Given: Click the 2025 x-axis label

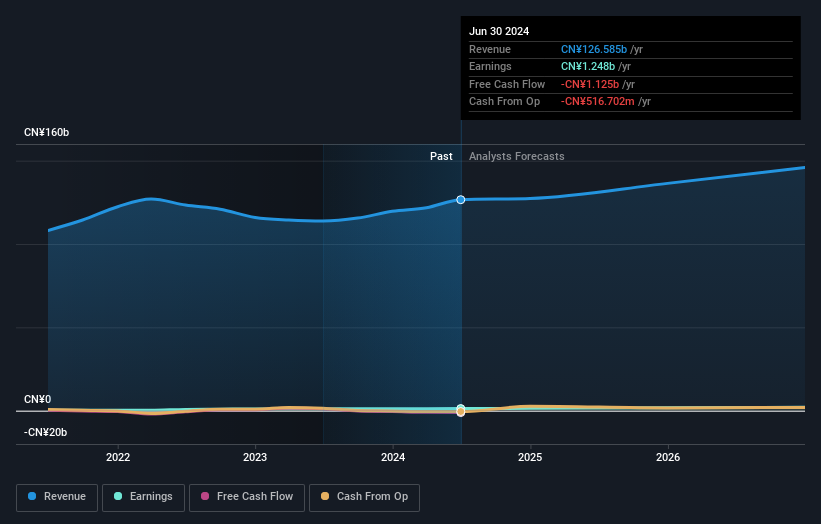Looking at the screenshot, I should pyautogui.click(x=530, y=458).
